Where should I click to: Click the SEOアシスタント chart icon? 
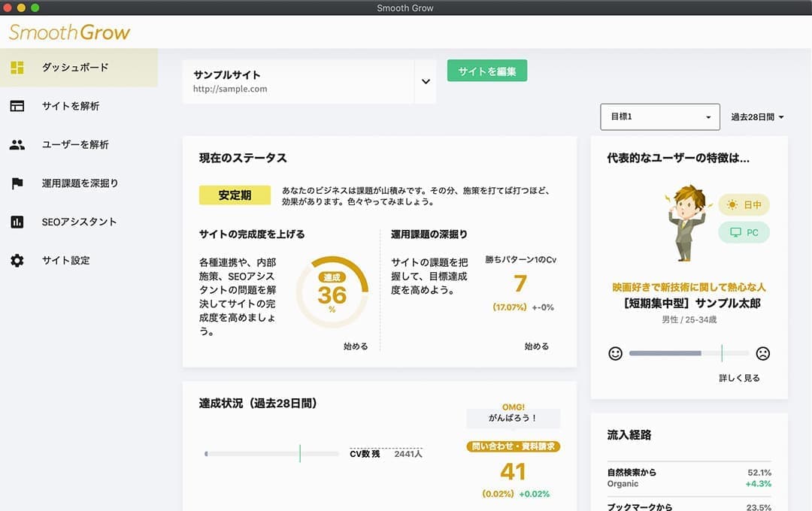[x=17, y=222]
